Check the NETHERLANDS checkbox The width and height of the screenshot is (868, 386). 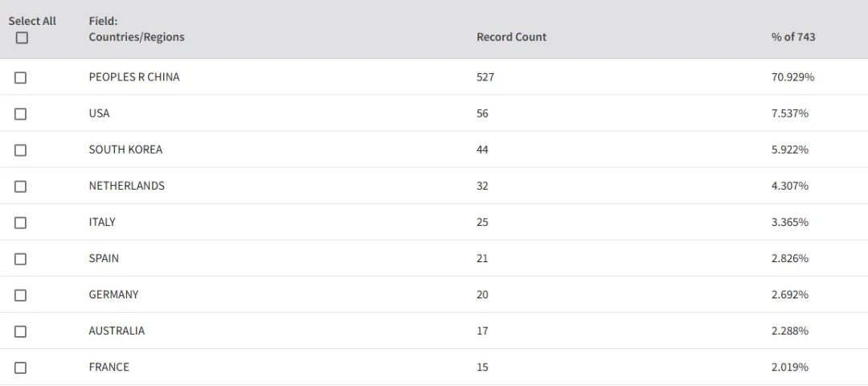pos(20,187)
